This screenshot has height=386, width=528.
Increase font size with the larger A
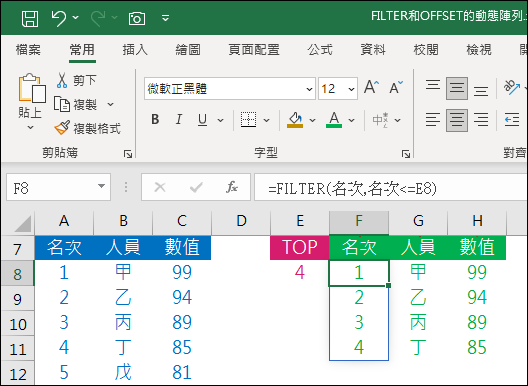(372, 87)
